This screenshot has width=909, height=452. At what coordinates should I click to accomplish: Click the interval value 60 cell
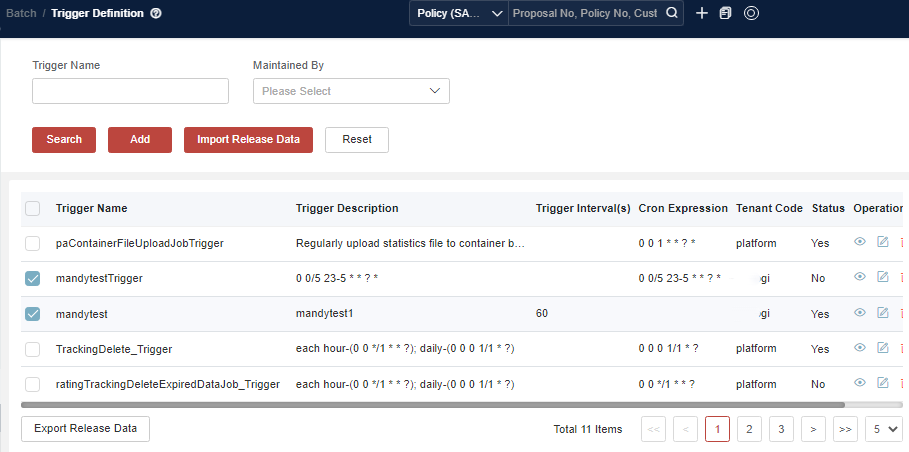pos(541,314)
